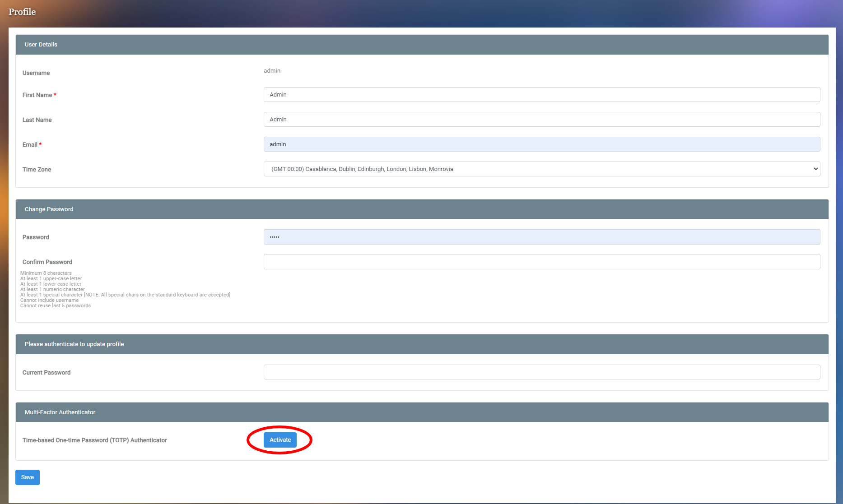Click the Last Name label
This screenshot has height=504, width=843.
pyautogui.click(x=37, y=120)
